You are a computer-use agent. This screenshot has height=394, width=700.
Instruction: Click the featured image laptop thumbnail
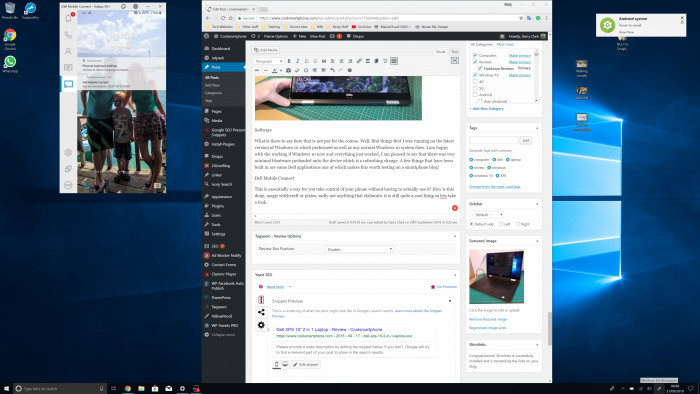click(x=496, y=277)
